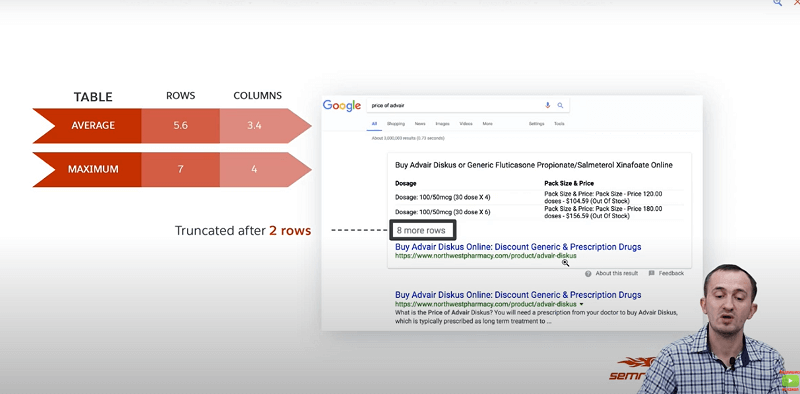Click the Google logo
The image size is (800, 394).
pyautogui.click(x=342, y=106)
